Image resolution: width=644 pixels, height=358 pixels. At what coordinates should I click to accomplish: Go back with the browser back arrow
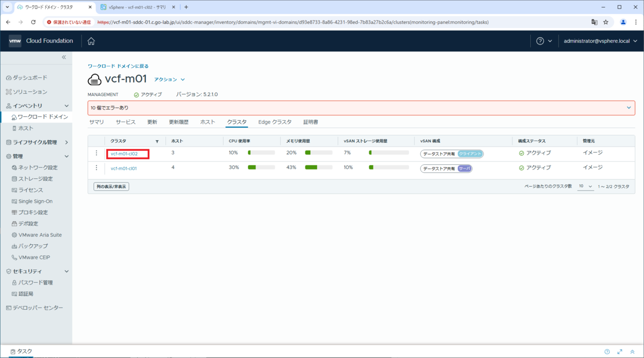click(x=9, y=22)
